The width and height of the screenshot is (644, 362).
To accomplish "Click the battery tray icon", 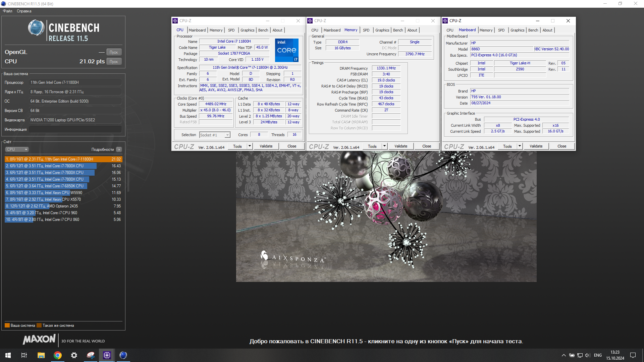I will click(572, 355).
